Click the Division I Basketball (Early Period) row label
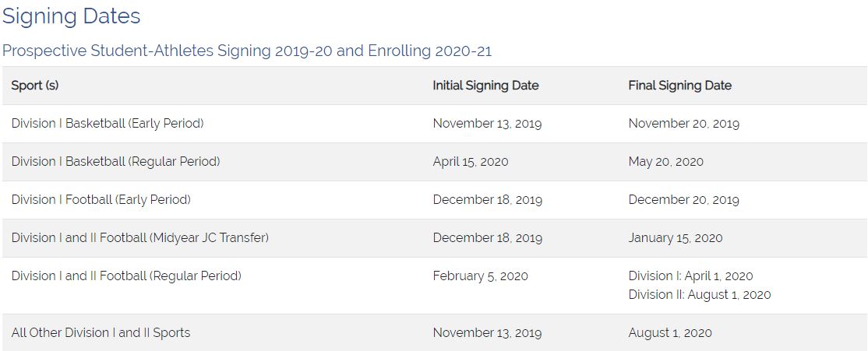Viewport: 868px width, 351px height. [x=108, y=124]
